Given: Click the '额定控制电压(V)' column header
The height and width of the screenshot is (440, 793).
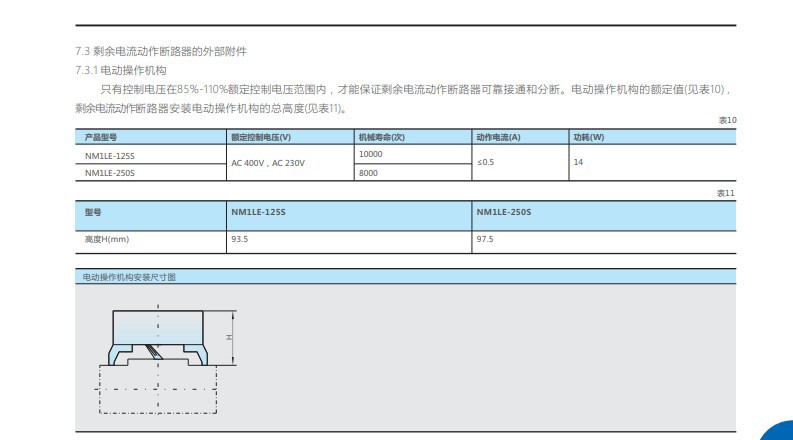Looking at the screenshot, I should pyautogui.click(x=261, y=137).
